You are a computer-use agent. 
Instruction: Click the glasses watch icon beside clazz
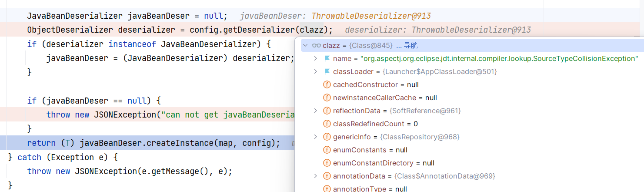(x=316, y=46)
